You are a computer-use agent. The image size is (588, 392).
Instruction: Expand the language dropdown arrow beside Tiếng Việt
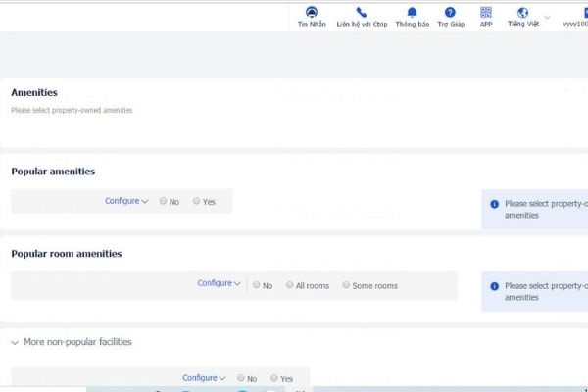pos(547,17)
